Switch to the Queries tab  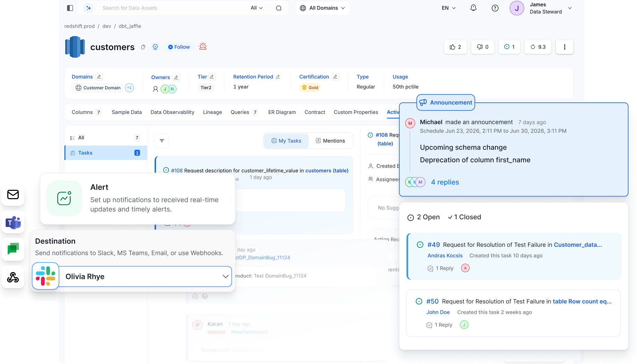pyautogui.click(x=244, y=112)
